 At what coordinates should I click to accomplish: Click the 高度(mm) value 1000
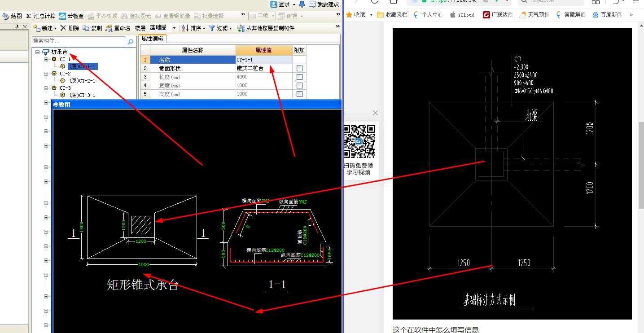[264, 94]
